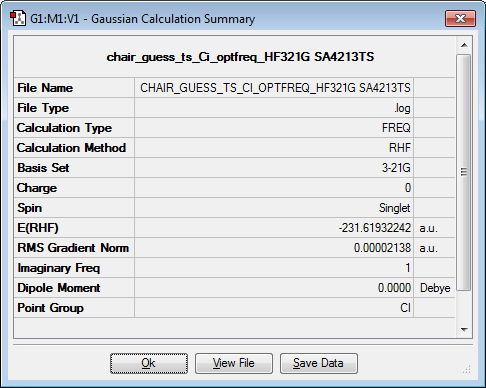Screen dimensions: 486x388
Task: Close the Gaussian Calculation Summary window
Action: [x=460, y=18]
